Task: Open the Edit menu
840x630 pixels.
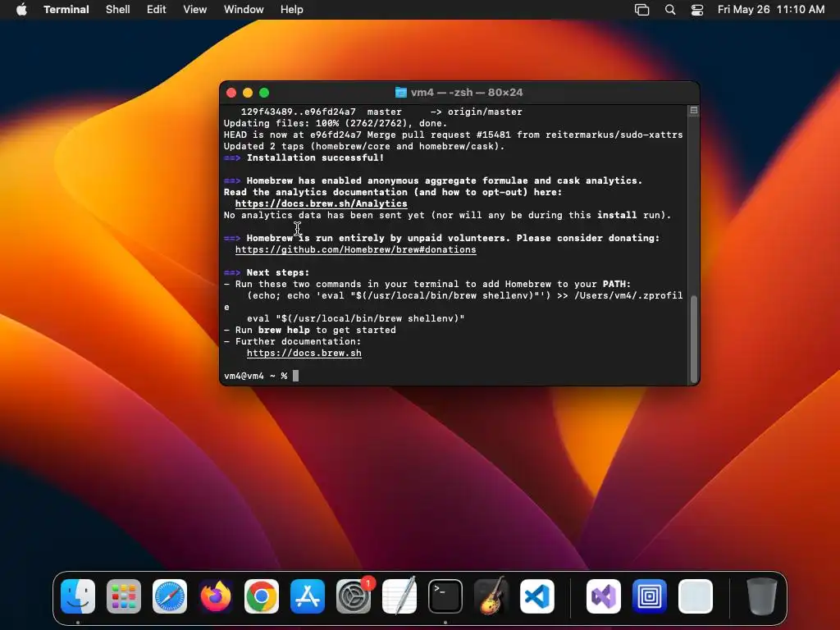Action: tap(157, 9)
